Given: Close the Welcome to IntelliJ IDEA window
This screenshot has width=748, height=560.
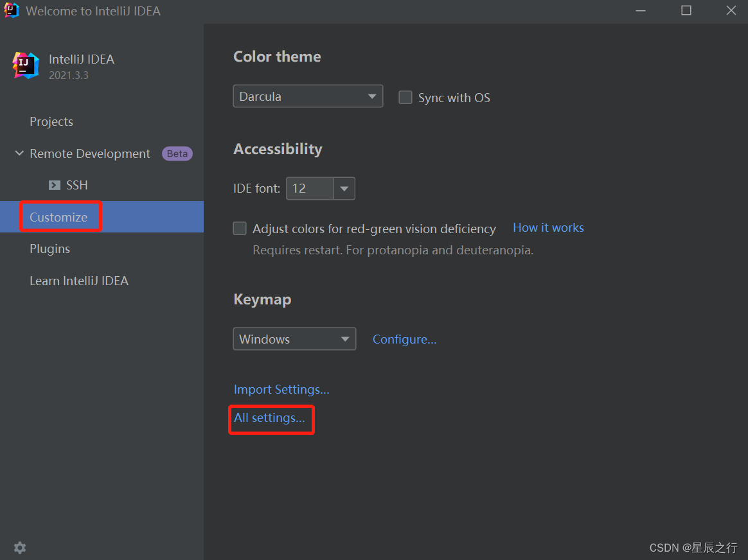Looking at the screenshot, I should click(731, 10).
